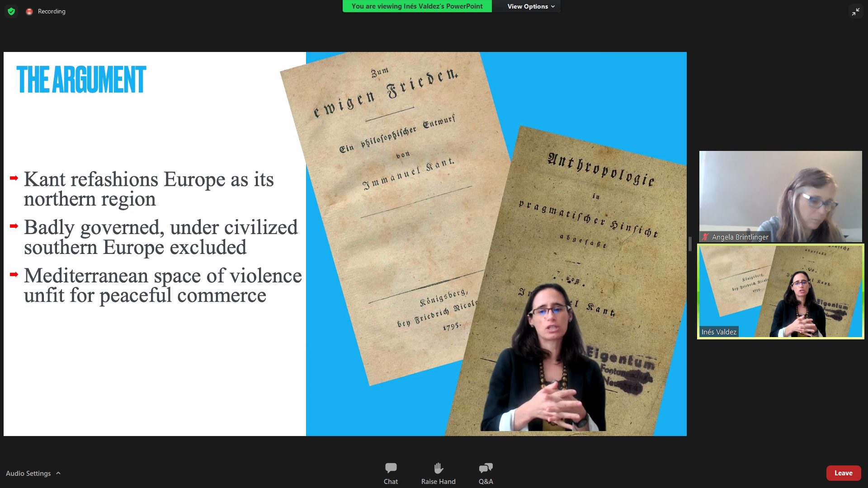
Task: Click the green encryption shield icon
Action: coord(11,11)
